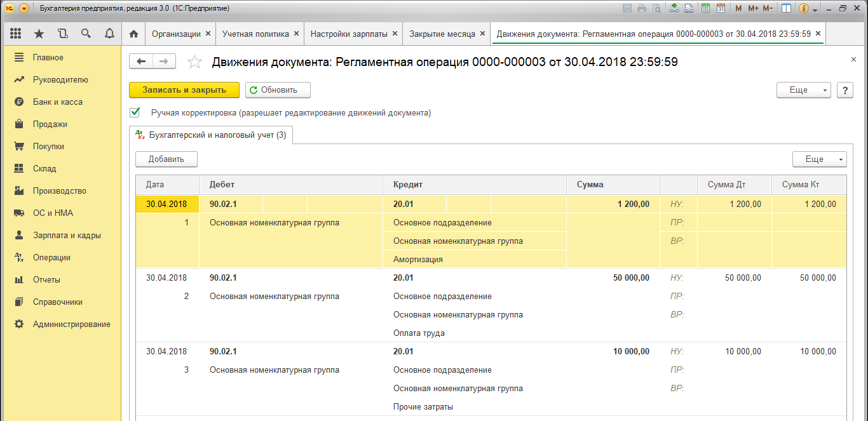Close the Учетная политика tab
Screen dimensions: 868x421
click(x=296, y=34)
